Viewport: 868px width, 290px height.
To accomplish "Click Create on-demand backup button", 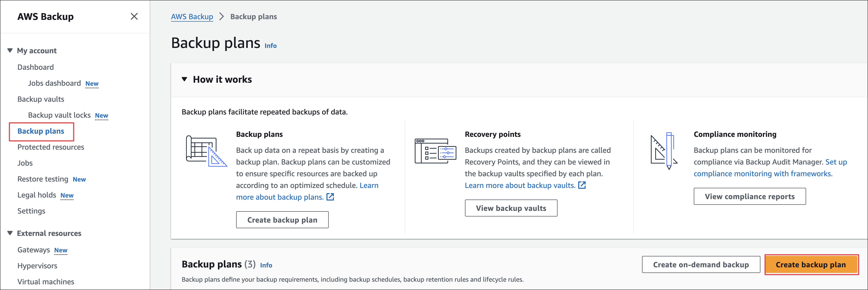I will click(x=701, y=265).
